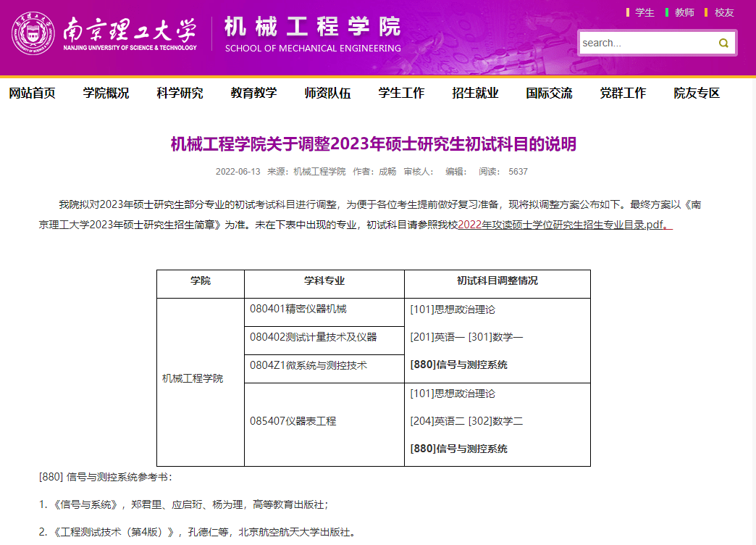This screenshot has width=756, height=545.
Task: Click the text [201]英语一 [301]数学一
Action: point(466,337)
